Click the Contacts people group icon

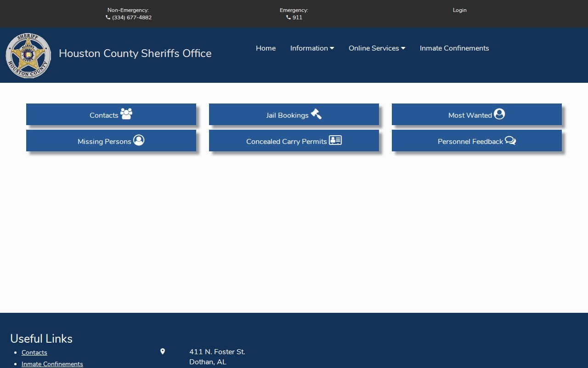point(126,114)
